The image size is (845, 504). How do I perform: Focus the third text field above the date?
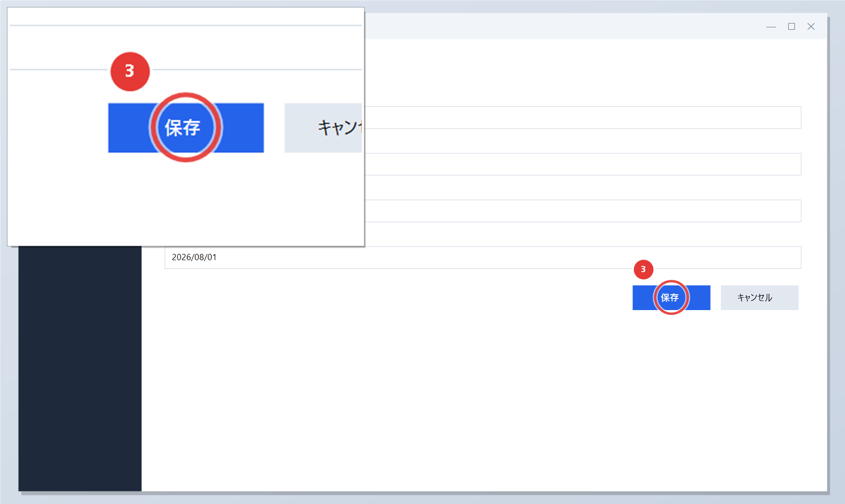(583, 211)
